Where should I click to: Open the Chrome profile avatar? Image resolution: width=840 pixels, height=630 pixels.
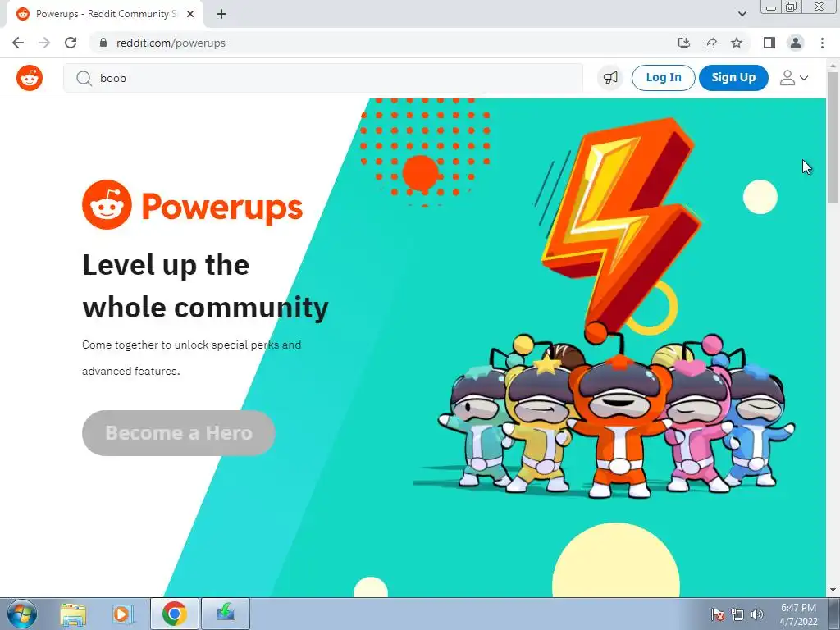(796, 43)
